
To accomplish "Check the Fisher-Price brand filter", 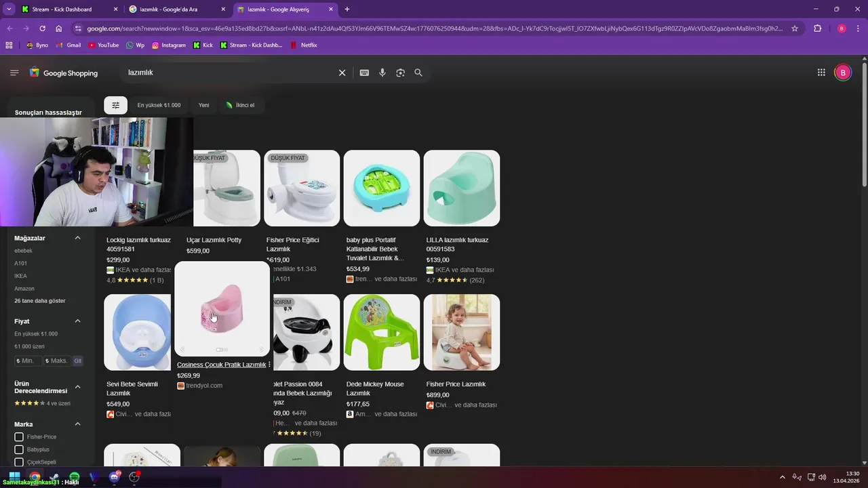I will pyautogui.click(x=19, y=437).
